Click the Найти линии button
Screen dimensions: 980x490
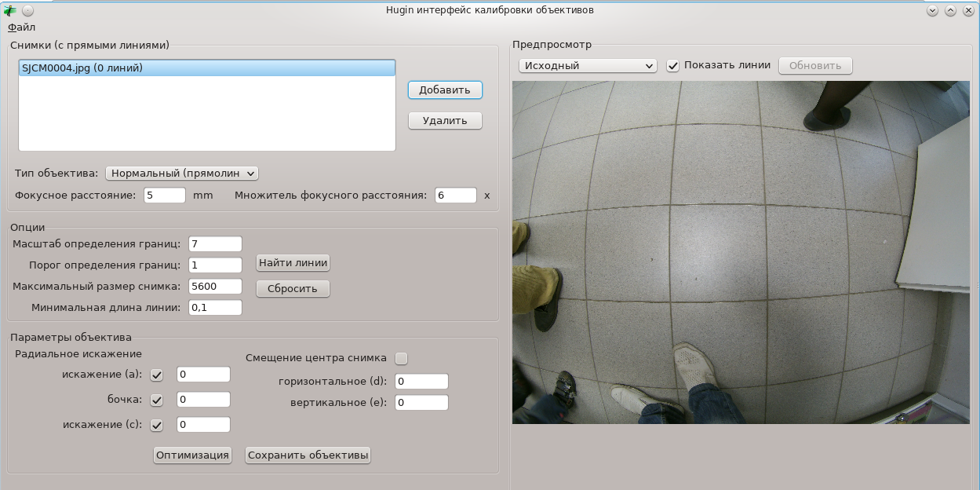(x=293, y=263)
